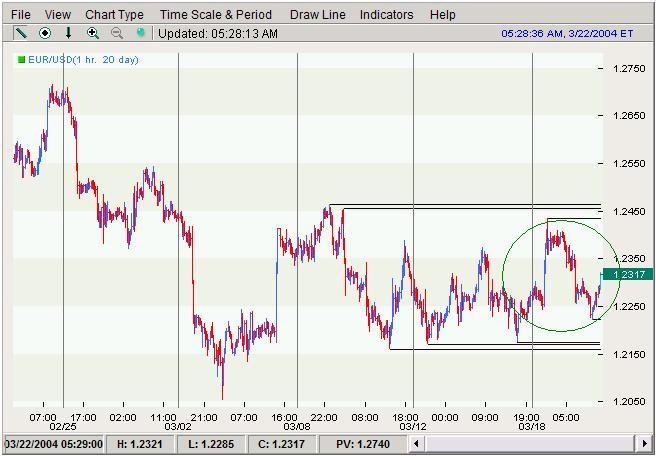Zoom out with the magnifier minus icon
656x456 pixels.
click(117, 33)
